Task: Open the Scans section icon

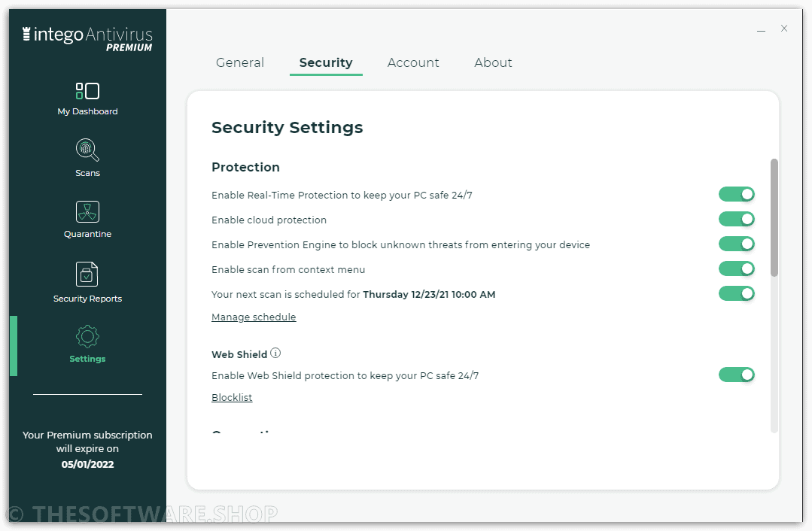Action: [x=87, y=150]
